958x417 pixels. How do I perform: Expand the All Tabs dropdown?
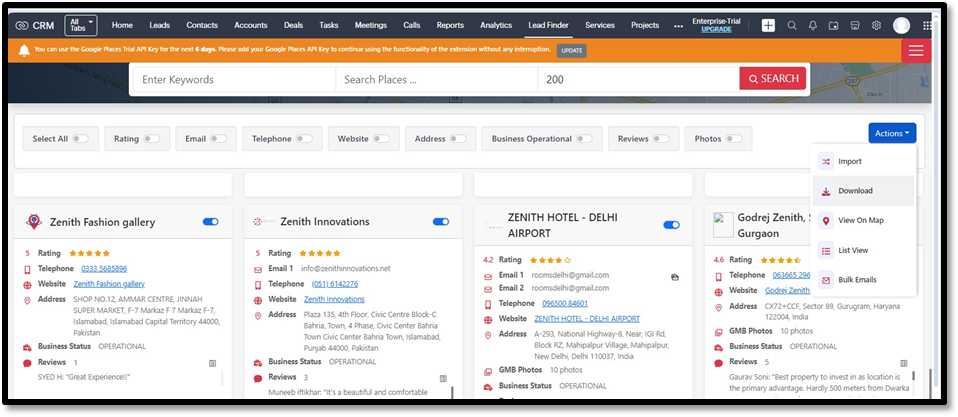coord(81,25)
